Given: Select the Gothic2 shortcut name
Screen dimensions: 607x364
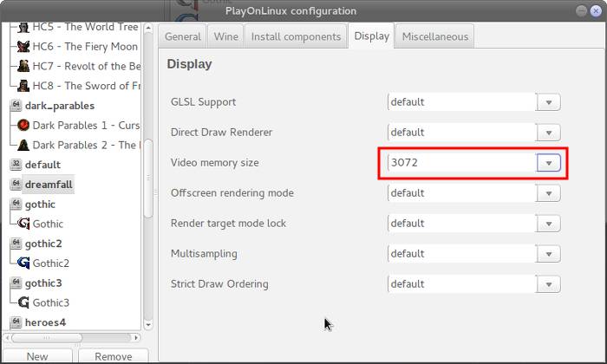Looking at the screenshot, I should coord(50,263).
